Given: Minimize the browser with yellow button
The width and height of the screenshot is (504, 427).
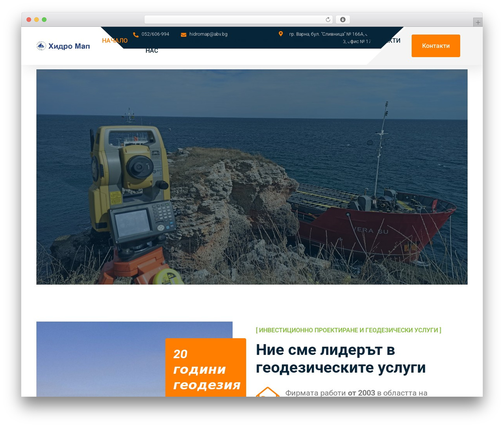Looking at the screenshot, I should 37,20.
